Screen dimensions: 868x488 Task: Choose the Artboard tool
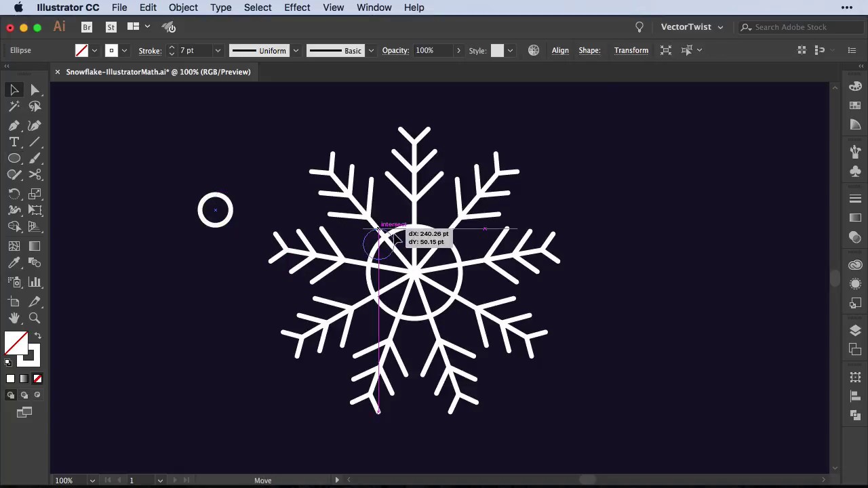[x=14, y=302]
